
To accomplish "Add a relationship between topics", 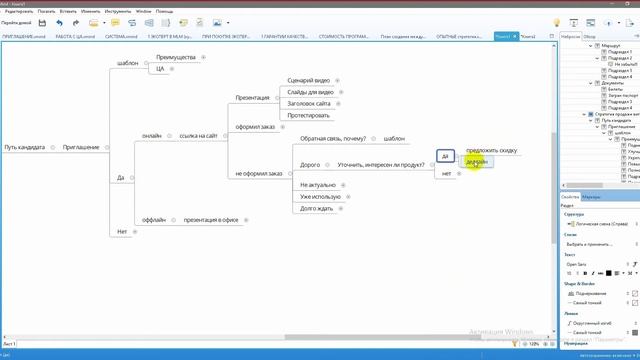I will click(132, 23).
